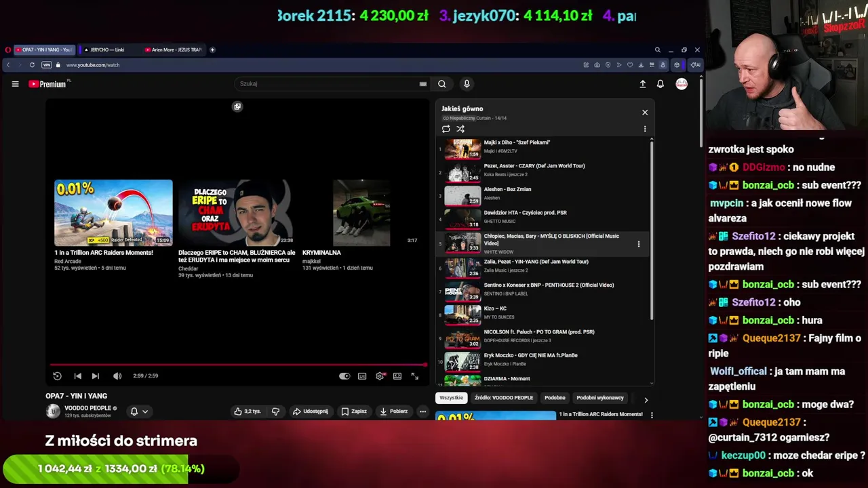
Task: Show more filter chips with right arrow
Action: [x=646, y=400]
